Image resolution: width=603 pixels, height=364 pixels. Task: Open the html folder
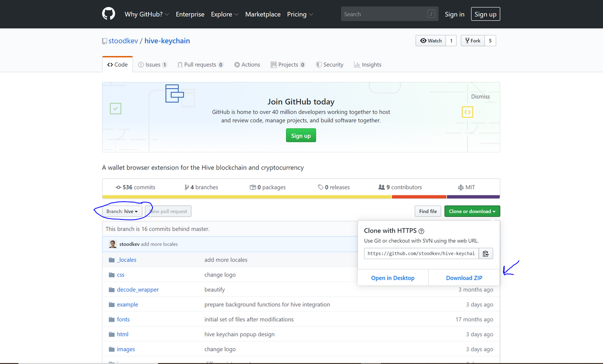click(122, 334)
